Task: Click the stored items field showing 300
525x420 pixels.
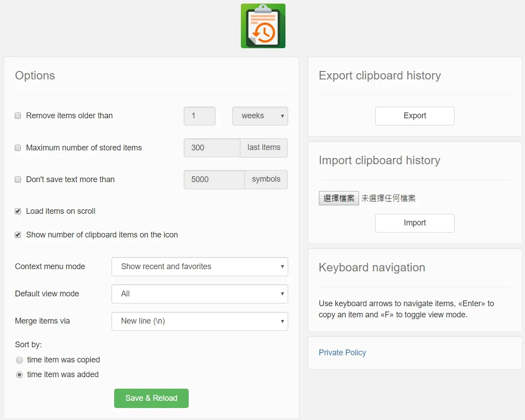Action: [212, 148]
